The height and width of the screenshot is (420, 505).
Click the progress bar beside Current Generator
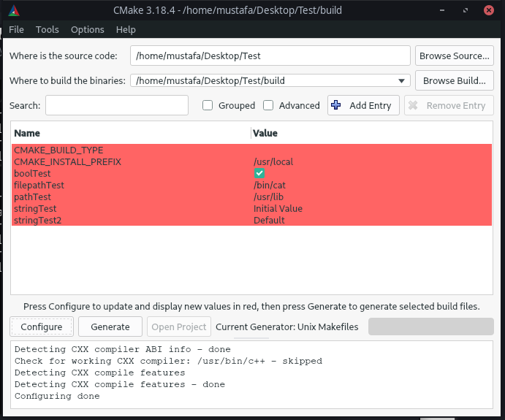pyautogui.click(x=430, y=327)
